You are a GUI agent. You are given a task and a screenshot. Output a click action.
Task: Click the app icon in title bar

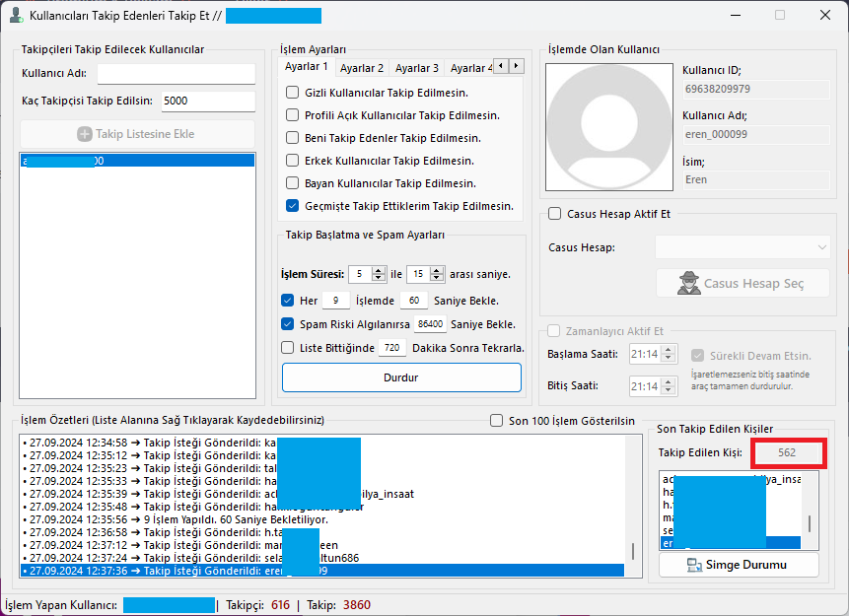(16, 15)
